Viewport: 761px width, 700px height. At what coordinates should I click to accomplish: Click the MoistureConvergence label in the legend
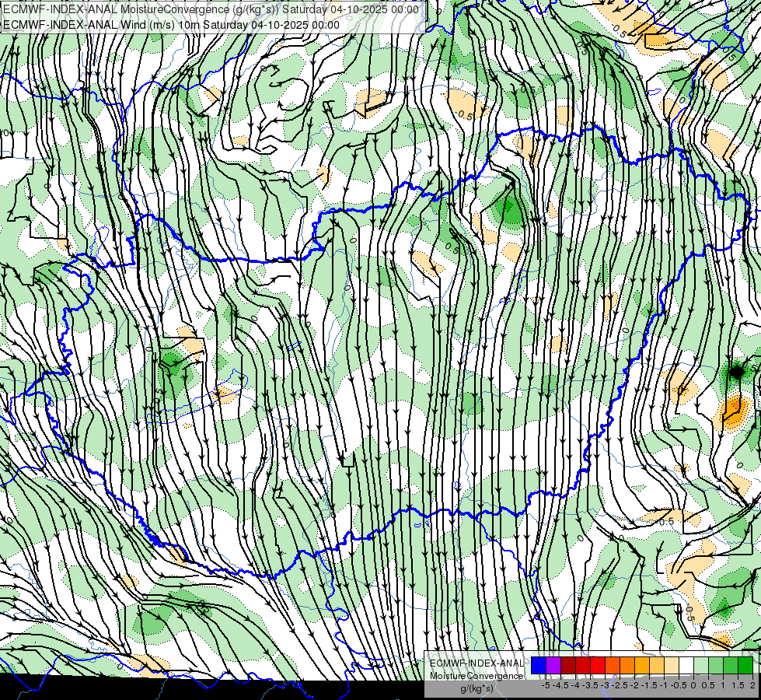(476, 676)
